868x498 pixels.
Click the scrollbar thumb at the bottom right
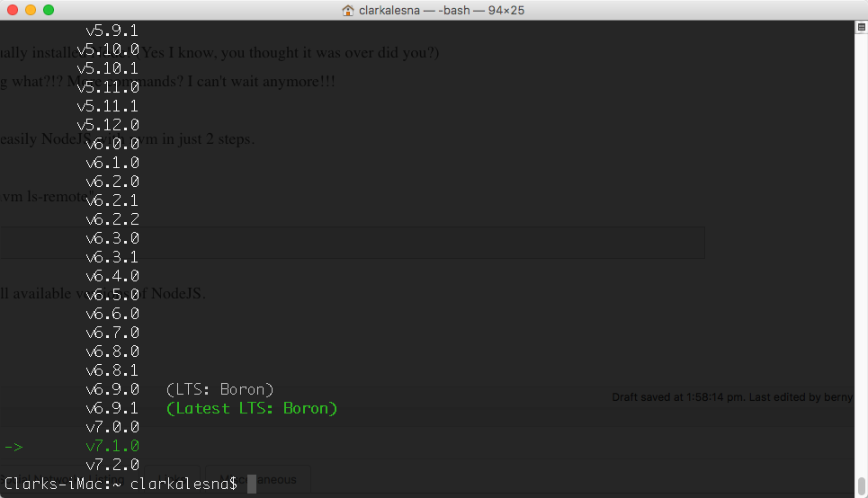[862, 485]
